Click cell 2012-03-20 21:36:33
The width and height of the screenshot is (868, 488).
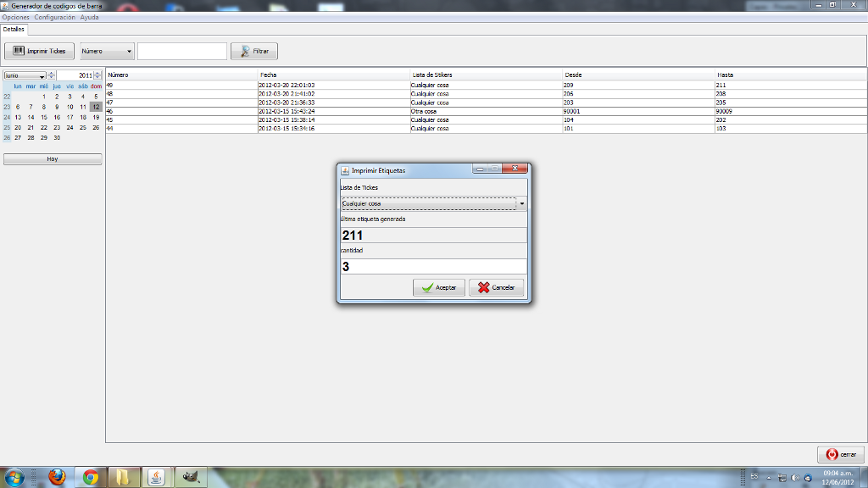tap(334, 103)
